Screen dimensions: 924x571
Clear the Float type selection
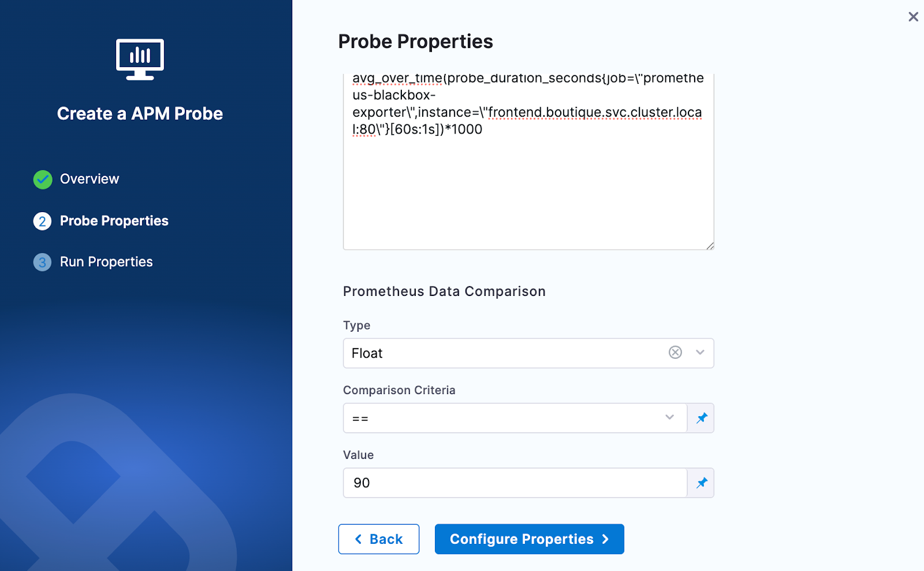[x=675, y=353]
